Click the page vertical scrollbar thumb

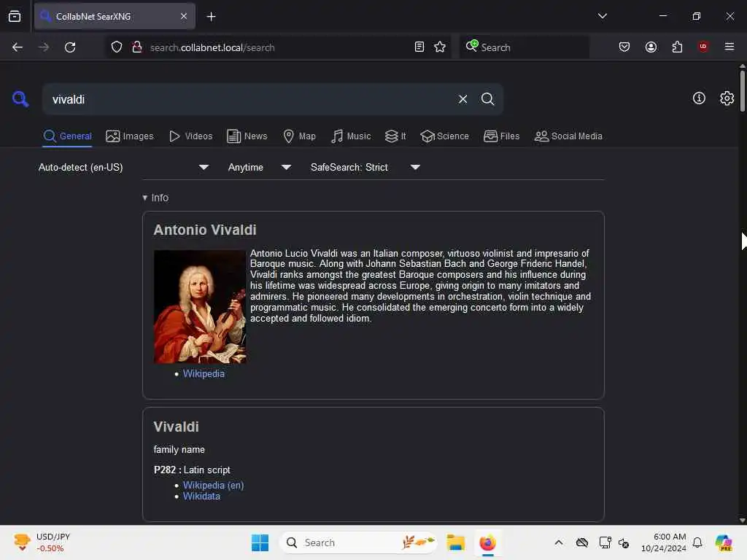click(742, 90)
